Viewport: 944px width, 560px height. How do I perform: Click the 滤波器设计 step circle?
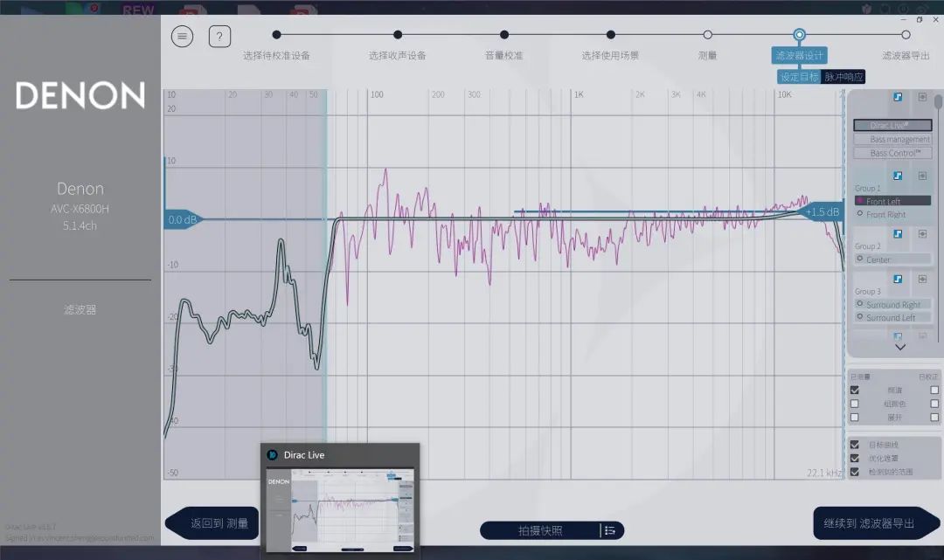(x=799, y=35)
